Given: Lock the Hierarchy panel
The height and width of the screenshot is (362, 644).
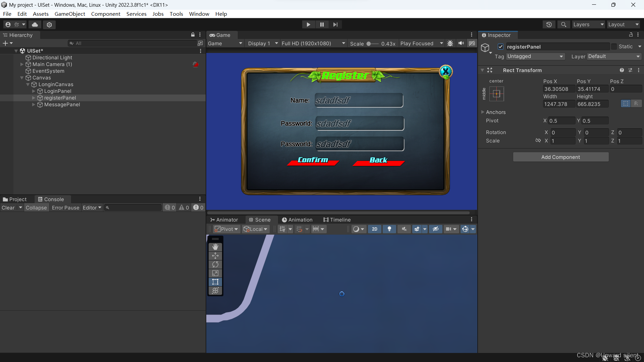Looking at the screenshot, I should (x=193, y=35).
